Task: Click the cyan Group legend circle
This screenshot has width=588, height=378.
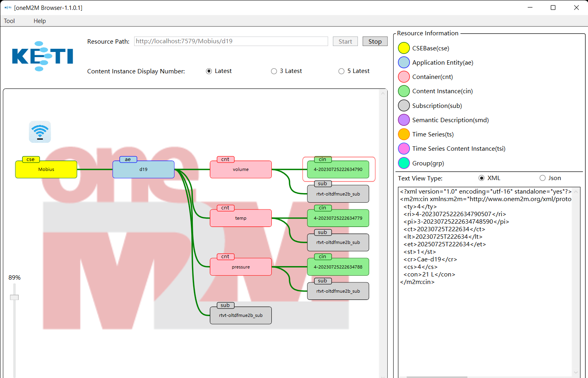Action: tap(404, 163)
